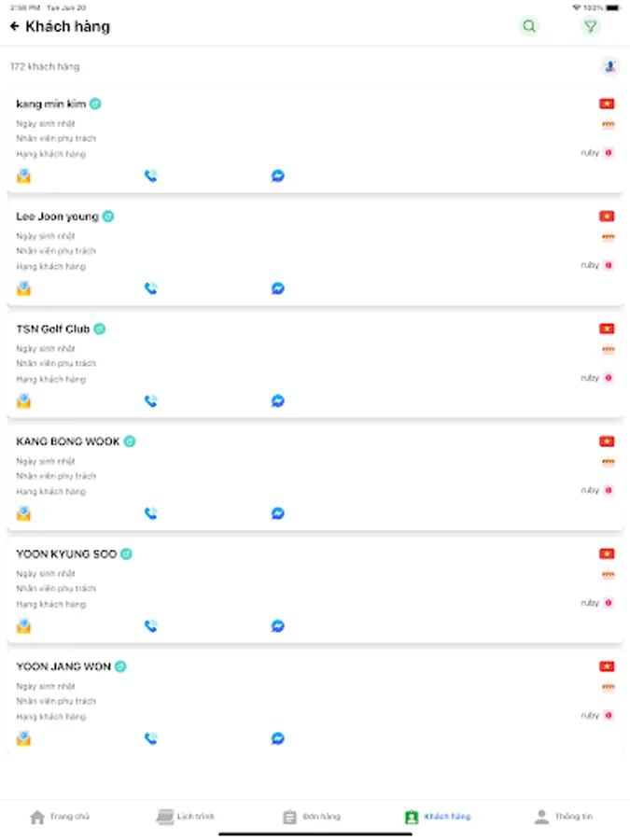Open the customer filter
This screenshot has width=630, height=840.
[590, 26]
